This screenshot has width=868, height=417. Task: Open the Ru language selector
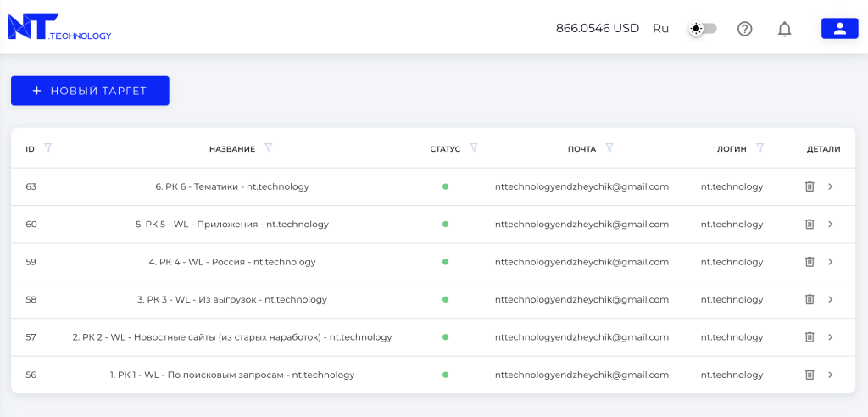[660, 29]
